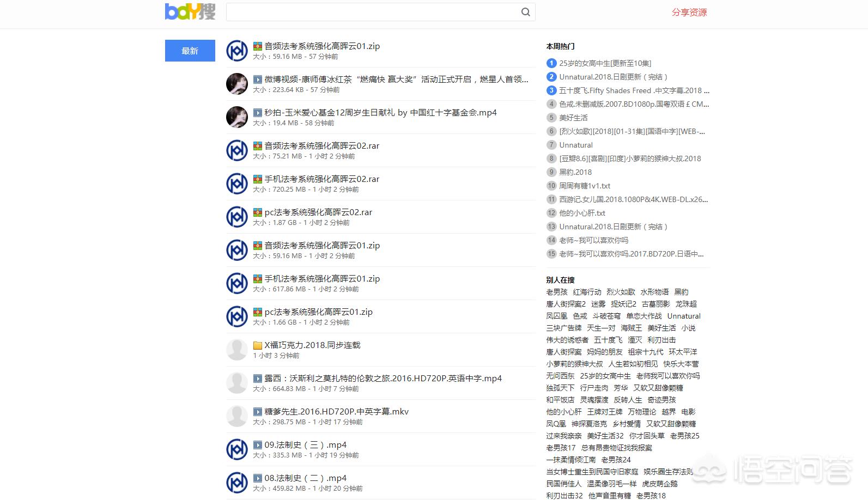Search tag 三块广告牌

[x=564, y=328]
